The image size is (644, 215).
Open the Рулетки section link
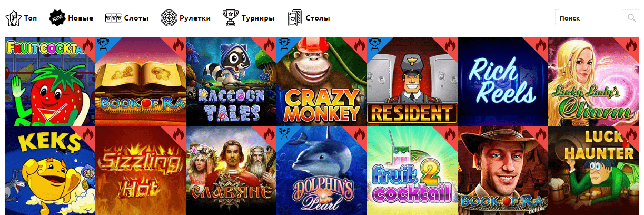[195, 18]
